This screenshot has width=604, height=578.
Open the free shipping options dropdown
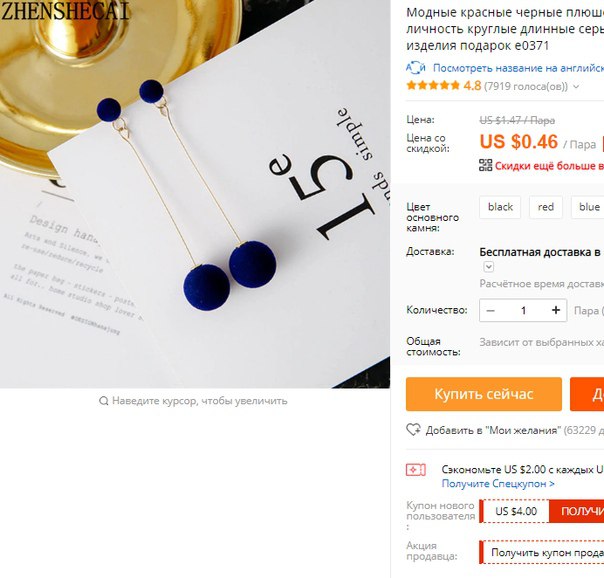tap(488, 267)
